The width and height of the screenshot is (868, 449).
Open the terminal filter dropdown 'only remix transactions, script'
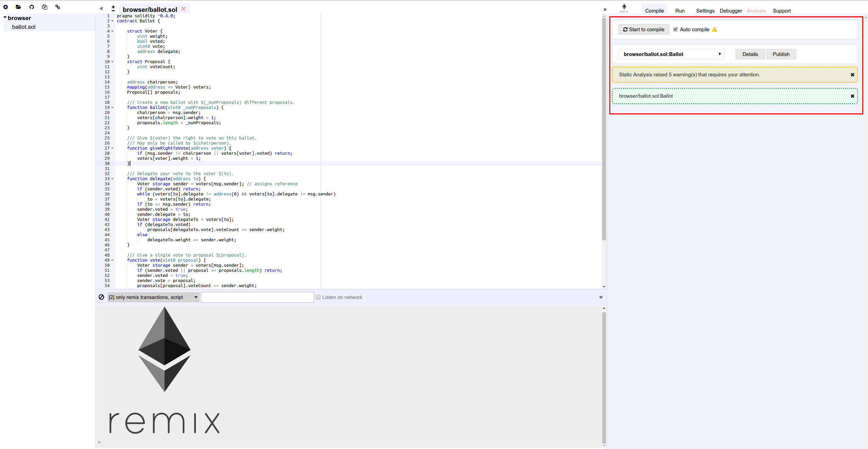pyautogui.click(x=153, y=297)
